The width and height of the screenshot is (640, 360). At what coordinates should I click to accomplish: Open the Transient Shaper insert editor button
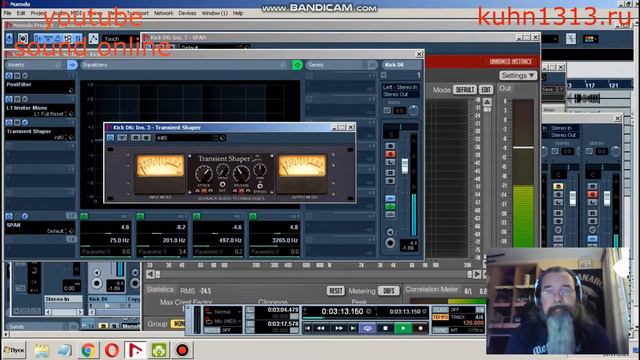click(x=25, y=122)
